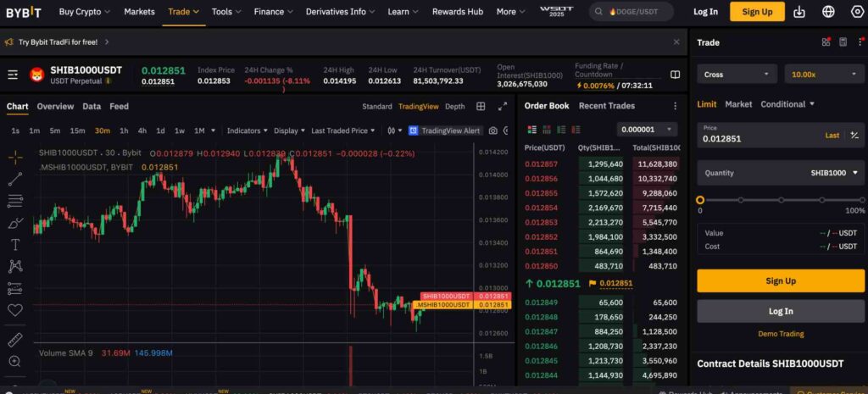868x394 pixels.
Task: Open the chart grid layout icon
Action: (x=481, y=106)
